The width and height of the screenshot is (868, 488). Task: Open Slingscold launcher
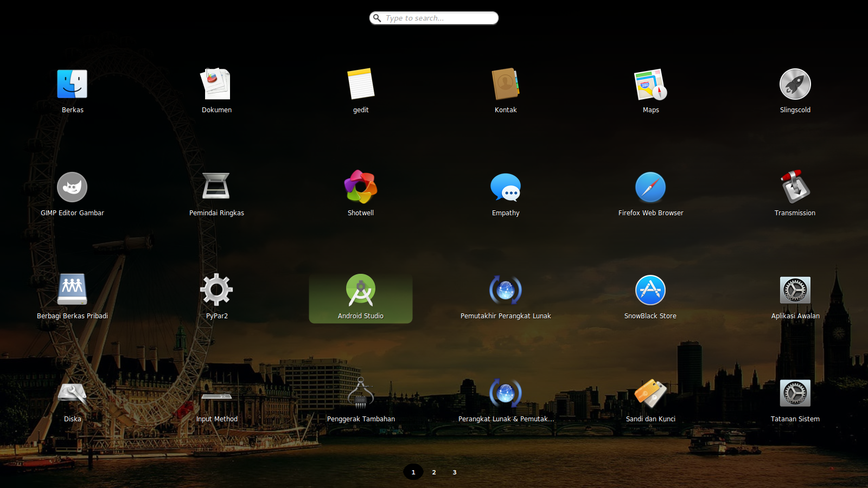click(795, 84)
